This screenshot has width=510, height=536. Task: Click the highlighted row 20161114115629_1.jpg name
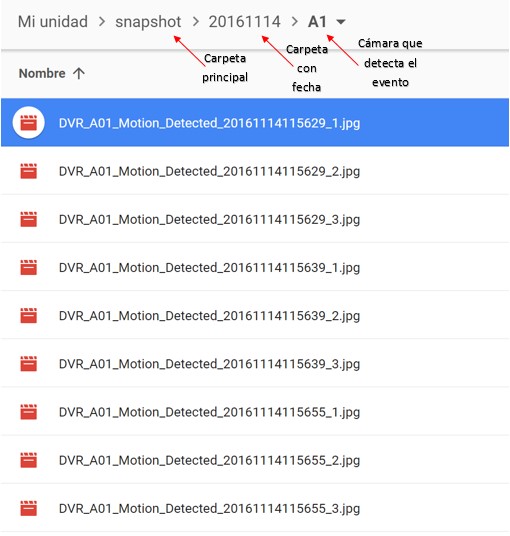(209, 123)
